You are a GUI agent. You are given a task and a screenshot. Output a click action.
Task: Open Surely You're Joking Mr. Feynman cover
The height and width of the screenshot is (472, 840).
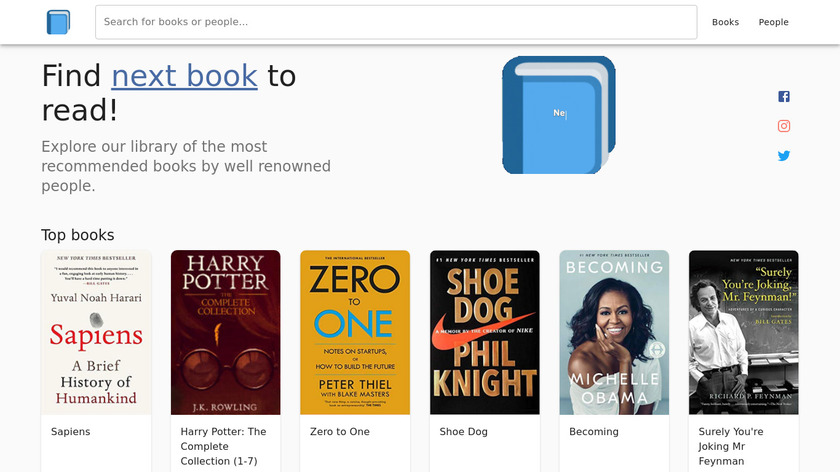tap(744, 332)
